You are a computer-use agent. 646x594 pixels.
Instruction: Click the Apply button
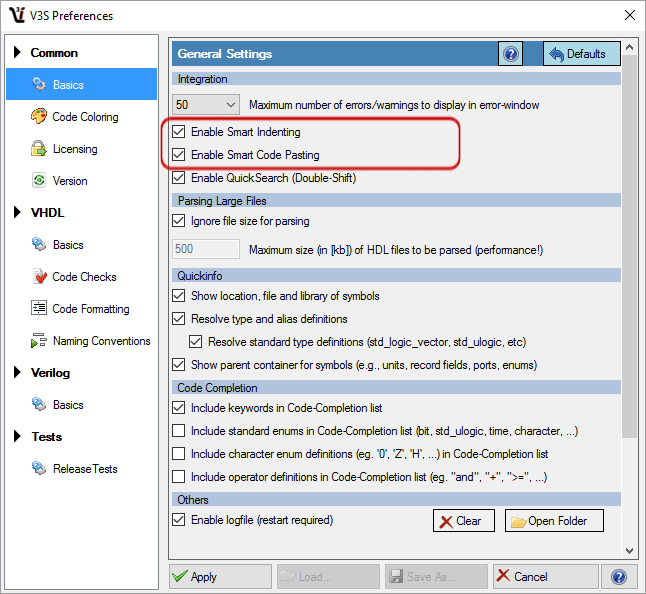(220, 576)
